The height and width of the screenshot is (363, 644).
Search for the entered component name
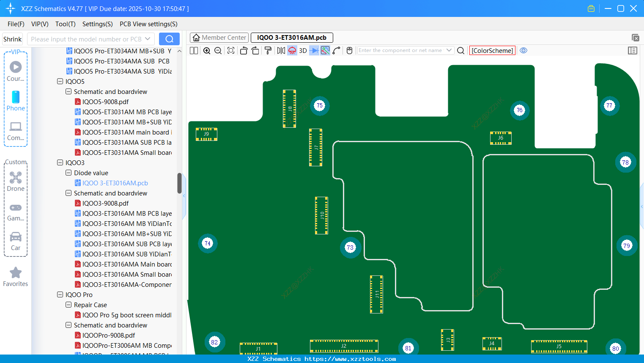(x=461, y=51)
